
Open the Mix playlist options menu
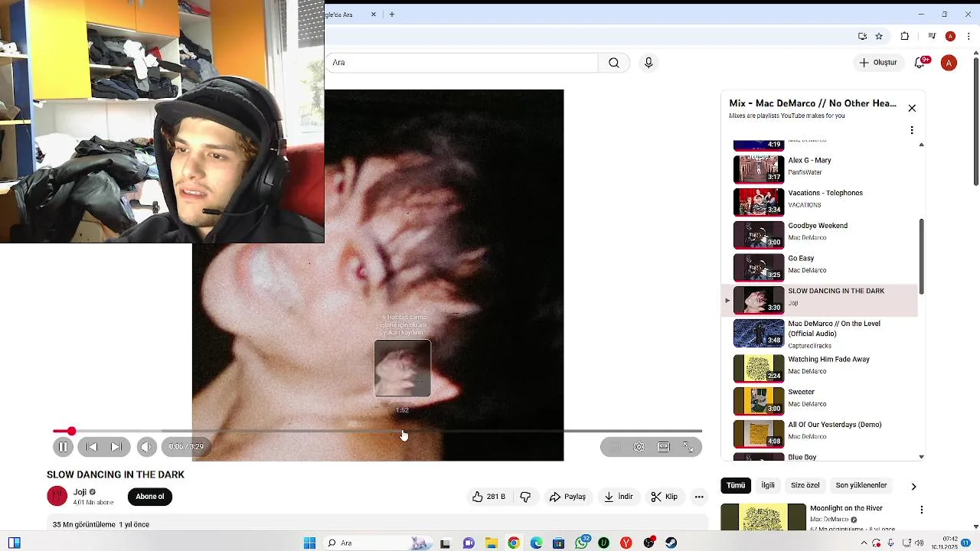(912, 130)
